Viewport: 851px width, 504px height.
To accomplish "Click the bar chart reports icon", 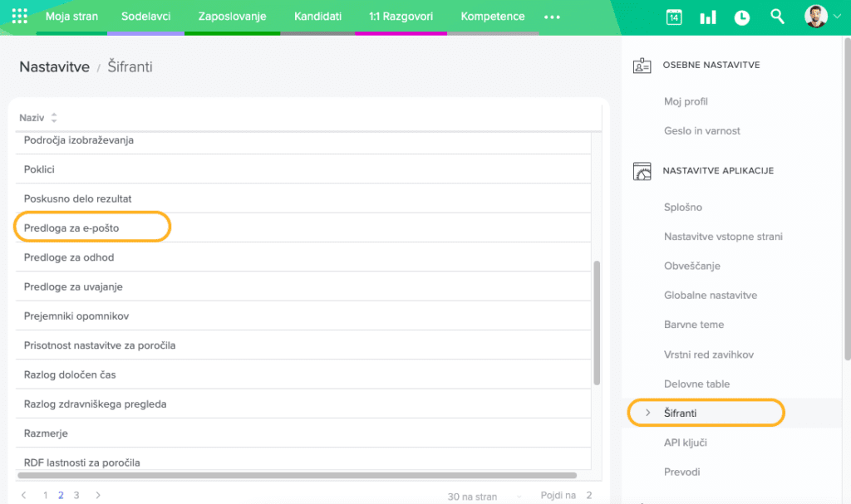I will 708,17.
